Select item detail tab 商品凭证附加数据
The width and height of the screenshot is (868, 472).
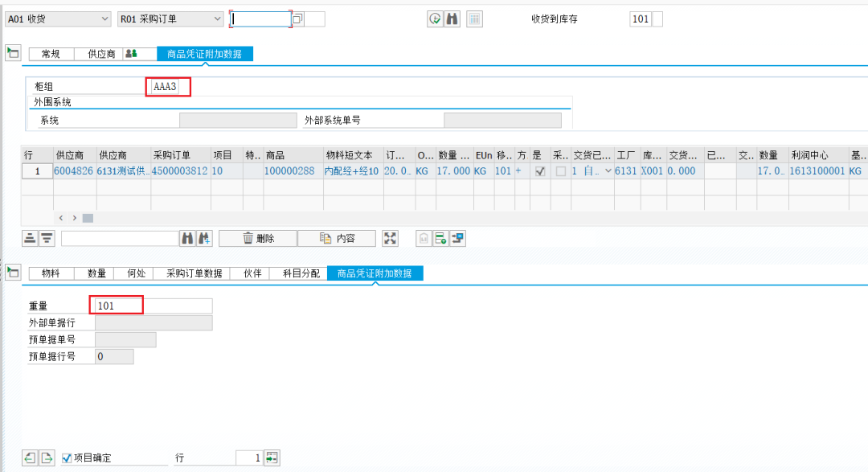click(x=375, y=273)
